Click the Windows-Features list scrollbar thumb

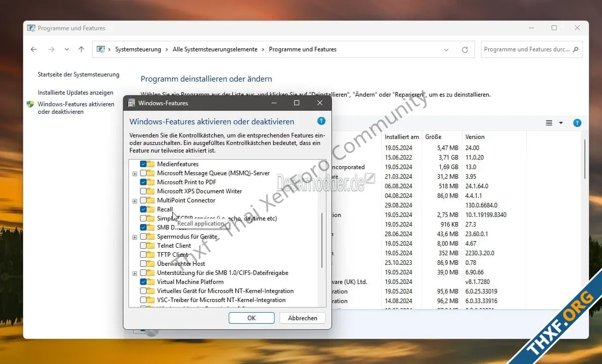322,241
